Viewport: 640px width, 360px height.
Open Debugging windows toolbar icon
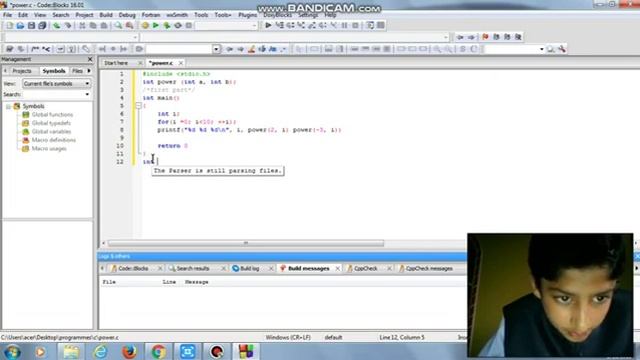click(370, 25)
